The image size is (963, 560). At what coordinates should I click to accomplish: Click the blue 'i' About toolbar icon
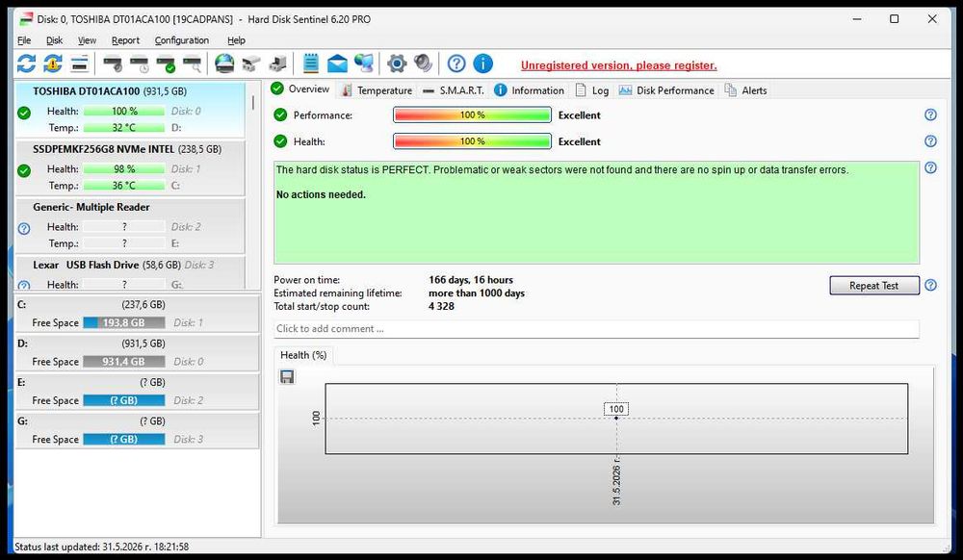click(482, 64)
